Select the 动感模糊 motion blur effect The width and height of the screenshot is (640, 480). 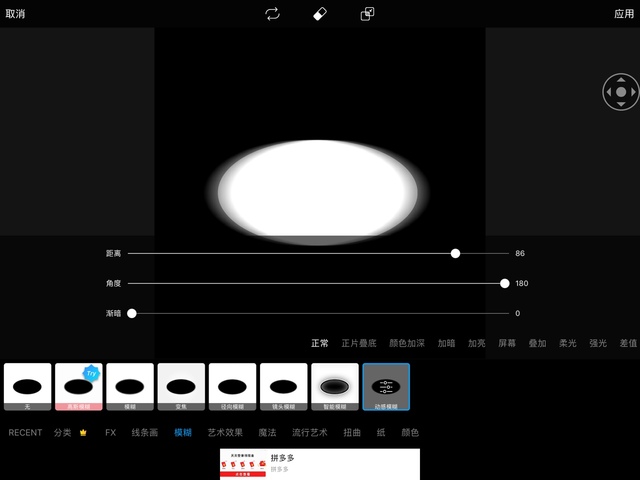coord(386,387)
